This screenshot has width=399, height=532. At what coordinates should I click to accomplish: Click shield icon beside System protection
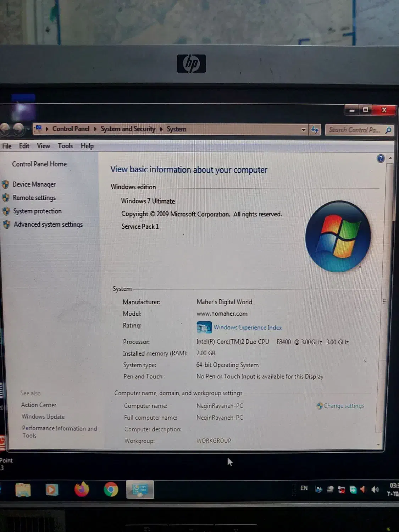click(6, 211)
